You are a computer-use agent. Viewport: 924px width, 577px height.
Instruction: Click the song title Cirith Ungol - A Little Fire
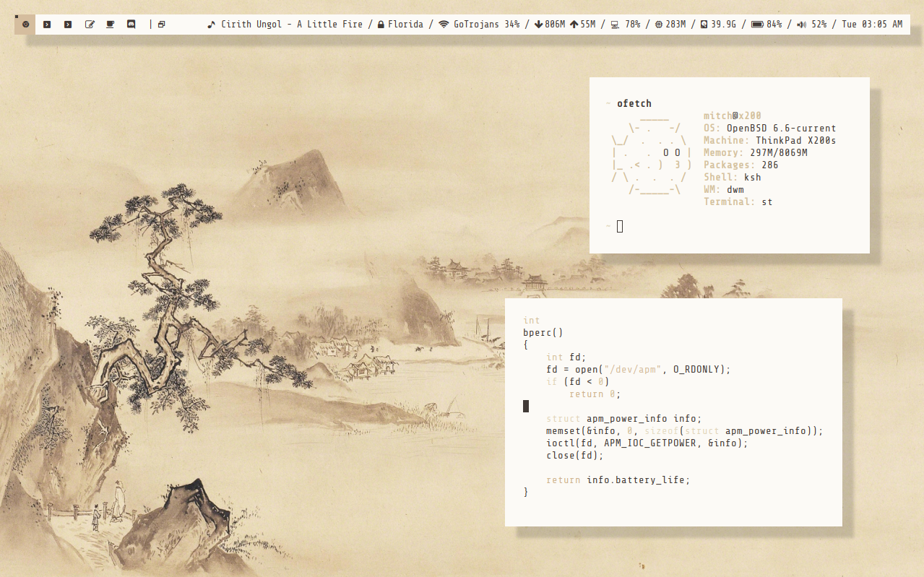(x=292, y=25)
